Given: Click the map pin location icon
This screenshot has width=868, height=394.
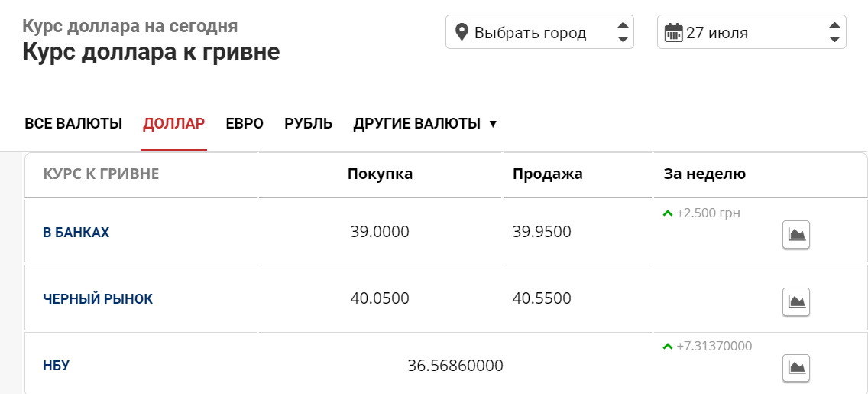Looking at the screenshot, I should pos(461,33).
